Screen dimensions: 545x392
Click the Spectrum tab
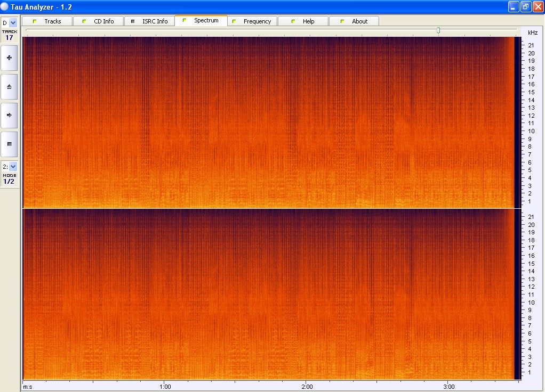(201, 21)
